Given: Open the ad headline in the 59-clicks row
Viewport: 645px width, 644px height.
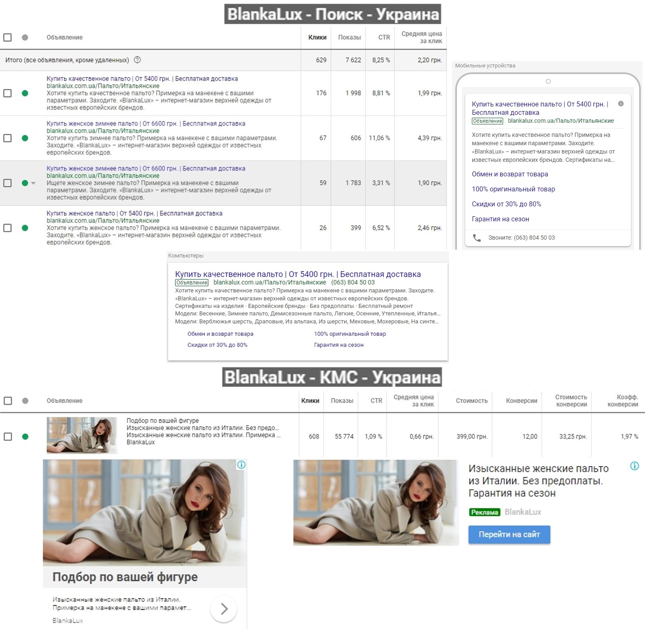Looking at the screenshot, I should click(146, 168).
